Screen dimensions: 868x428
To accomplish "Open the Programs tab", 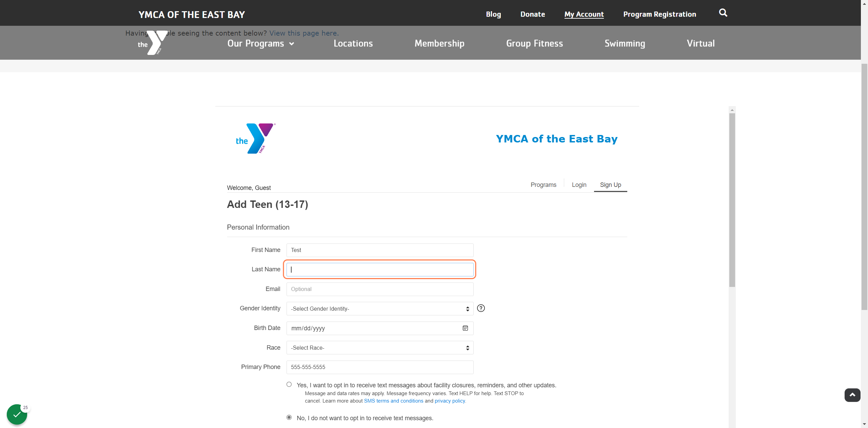I will pos(543,185).
